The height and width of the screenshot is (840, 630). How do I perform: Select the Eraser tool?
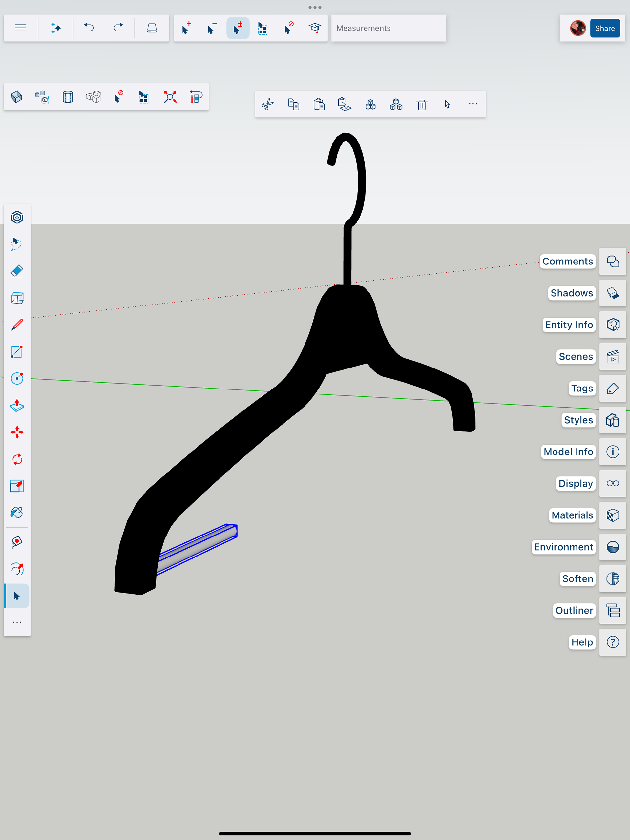pos(17,271)
